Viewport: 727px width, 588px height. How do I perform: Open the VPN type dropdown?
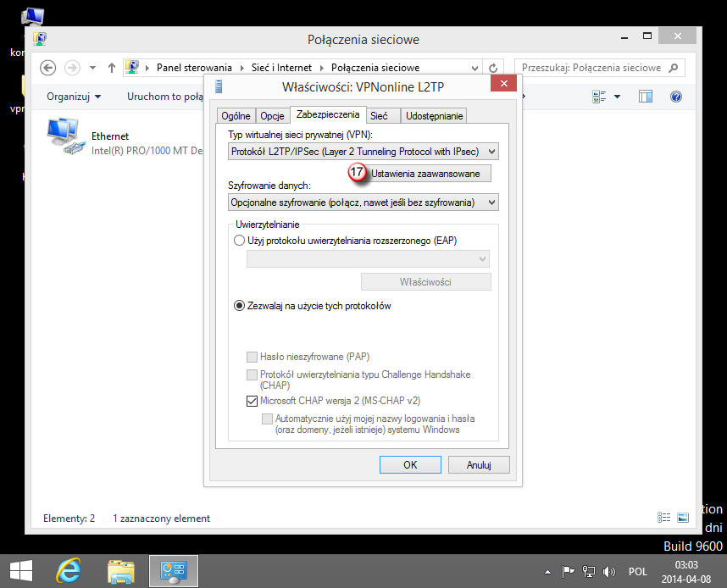click(363, 151)
